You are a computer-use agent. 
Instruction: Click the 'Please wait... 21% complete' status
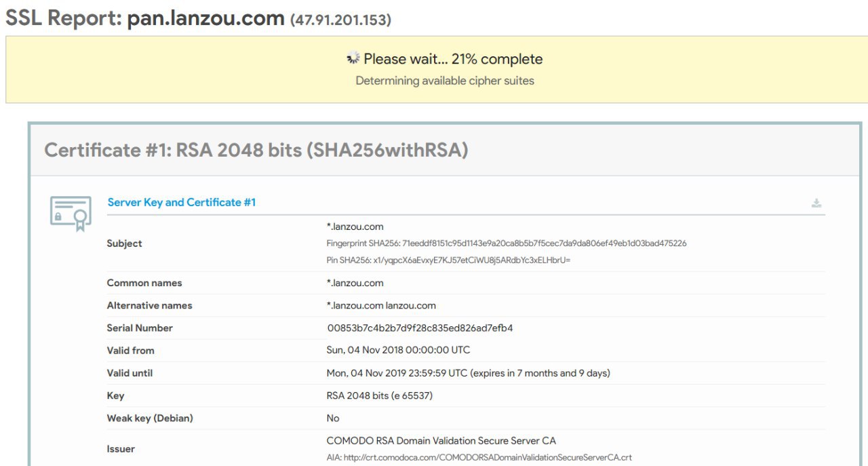(x=453, y=59)
